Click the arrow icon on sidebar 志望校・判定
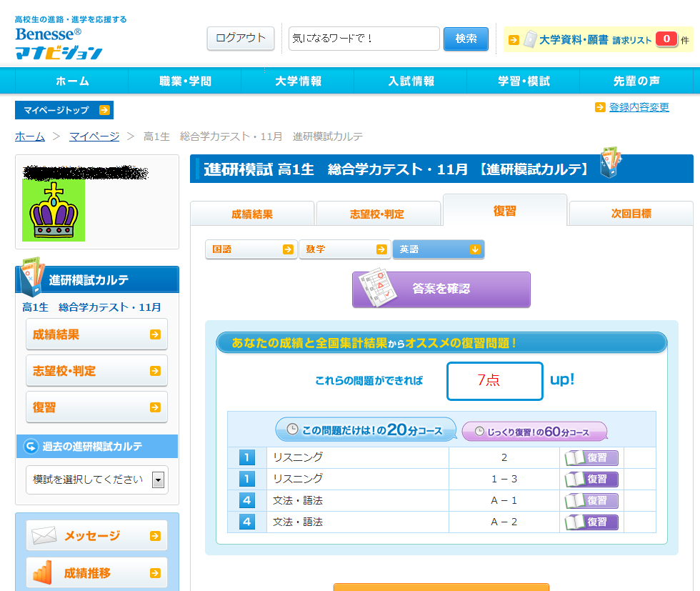Screen dimensions: 700x591 pos(156,371)
